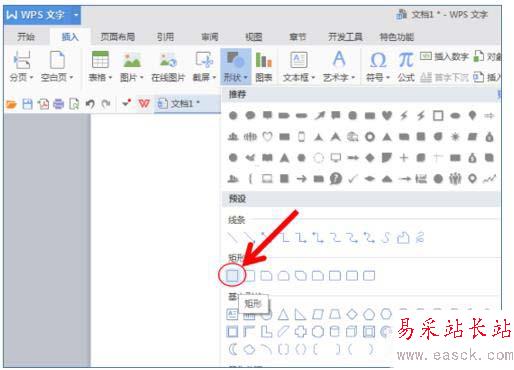The height and width of the screenshot is (370, 514).
Task: Click the Save icon in quick toolbar
Action: coord(27,104)
